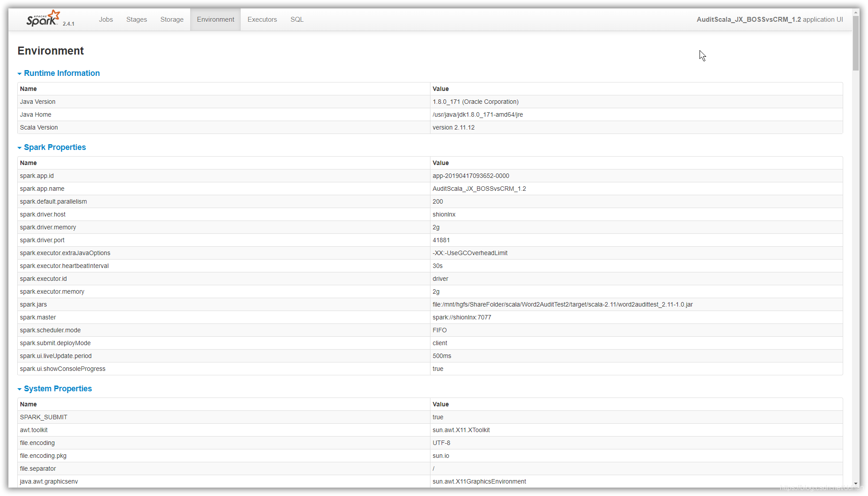Select the spark://shionlnx:7077 value
Screen dimensions: 868x496
point(462,317)
